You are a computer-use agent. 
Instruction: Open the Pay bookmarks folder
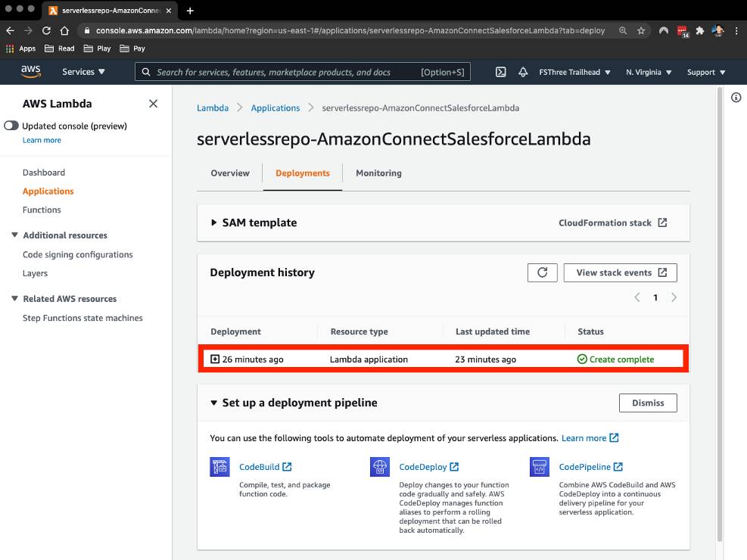(x=132, y=48)
